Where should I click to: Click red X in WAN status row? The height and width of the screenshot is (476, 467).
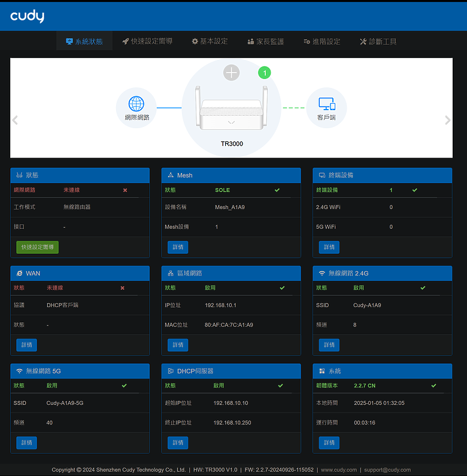pyautogui.click(x=122, y=288)
